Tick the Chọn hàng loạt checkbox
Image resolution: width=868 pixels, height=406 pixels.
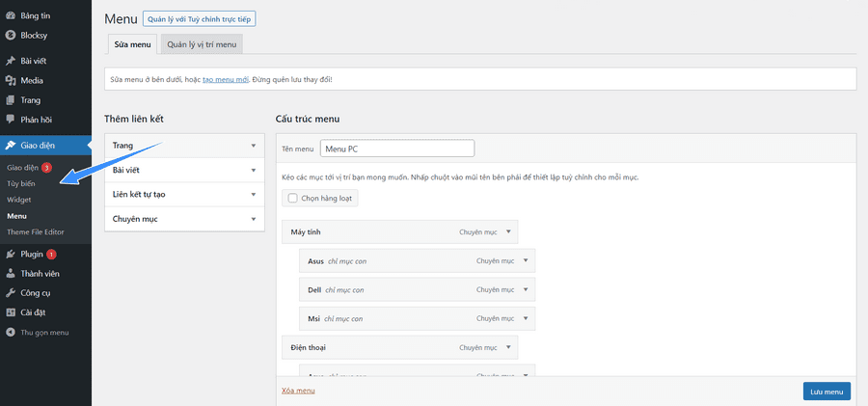292,198
